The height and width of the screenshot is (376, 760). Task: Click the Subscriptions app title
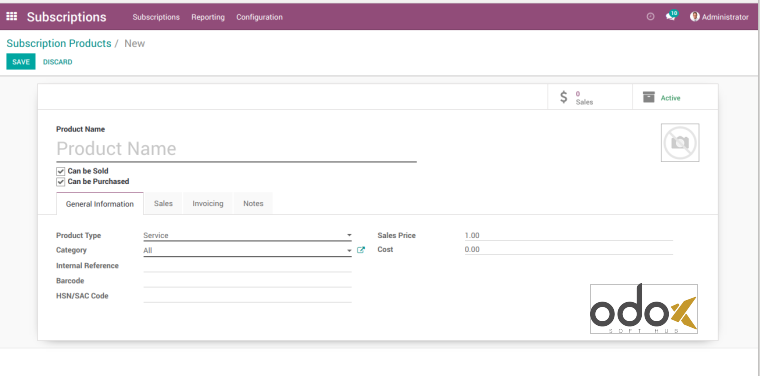point(66,17)
